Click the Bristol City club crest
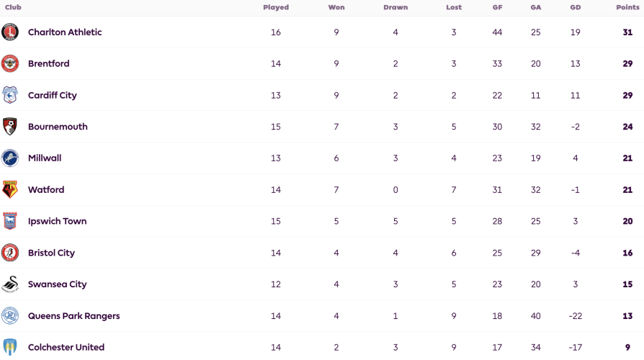 coord(10,253)
